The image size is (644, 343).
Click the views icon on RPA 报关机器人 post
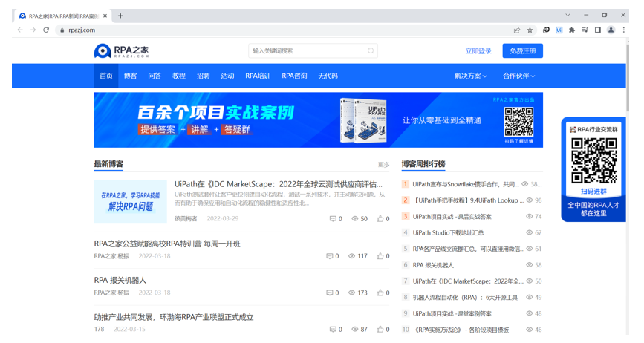(x=351, y=293)
